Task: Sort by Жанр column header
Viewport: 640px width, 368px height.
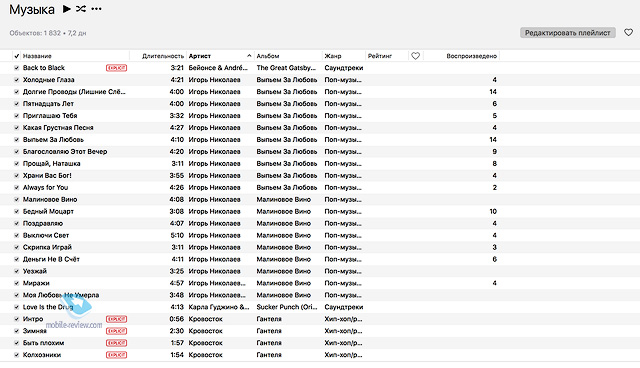Action: 333,56
